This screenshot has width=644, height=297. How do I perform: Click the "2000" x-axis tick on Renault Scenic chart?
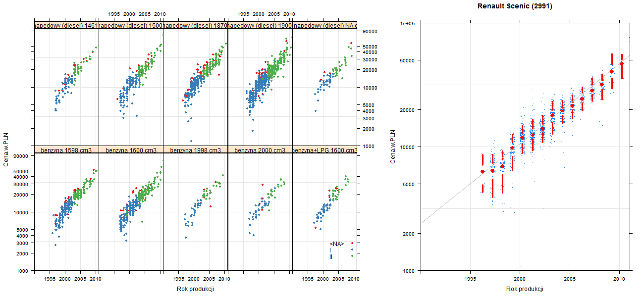(520, 279)
